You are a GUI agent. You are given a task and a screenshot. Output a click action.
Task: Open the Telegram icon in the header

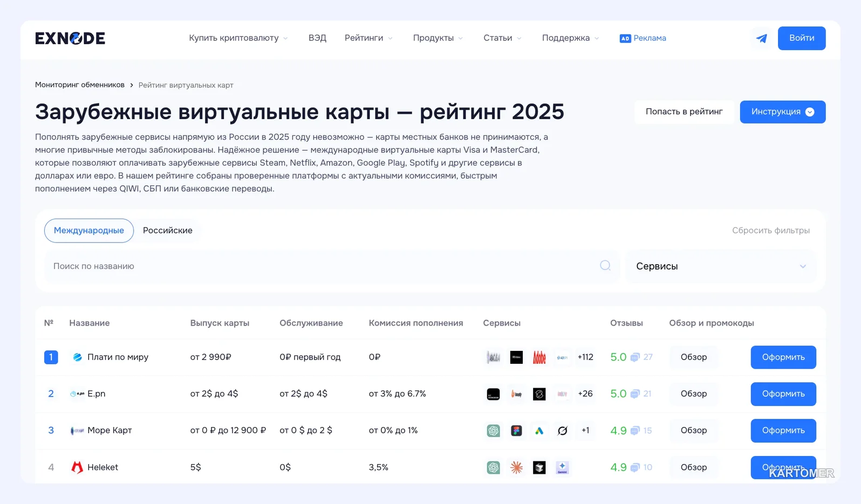[x=762, y=38]
